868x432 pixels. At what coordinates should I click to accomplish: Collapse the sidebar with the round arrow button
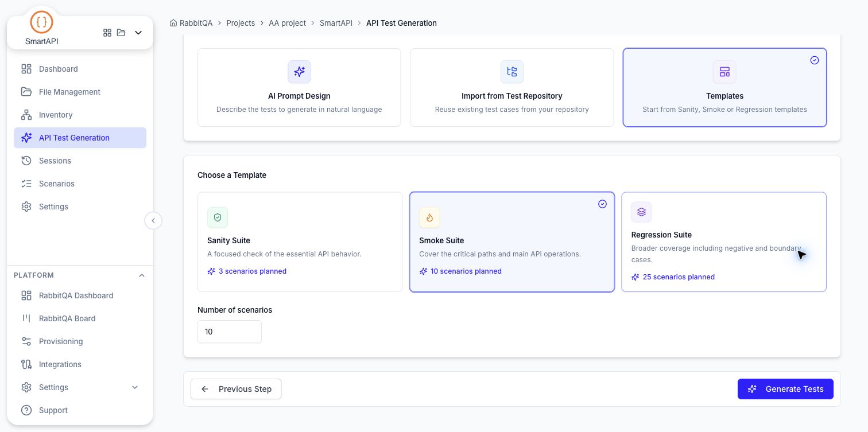point(153,220)
